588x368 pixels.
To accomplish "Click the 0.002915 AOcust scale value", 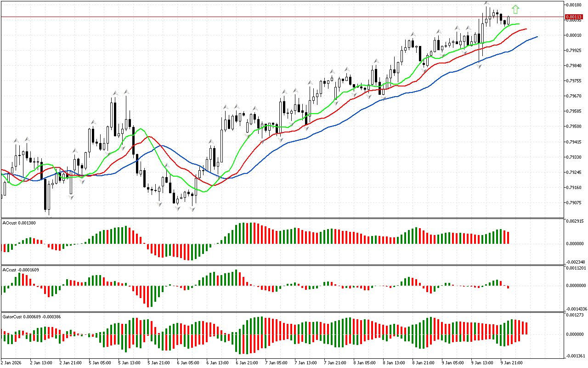I will pyautogui.click(x=575, y=222).
